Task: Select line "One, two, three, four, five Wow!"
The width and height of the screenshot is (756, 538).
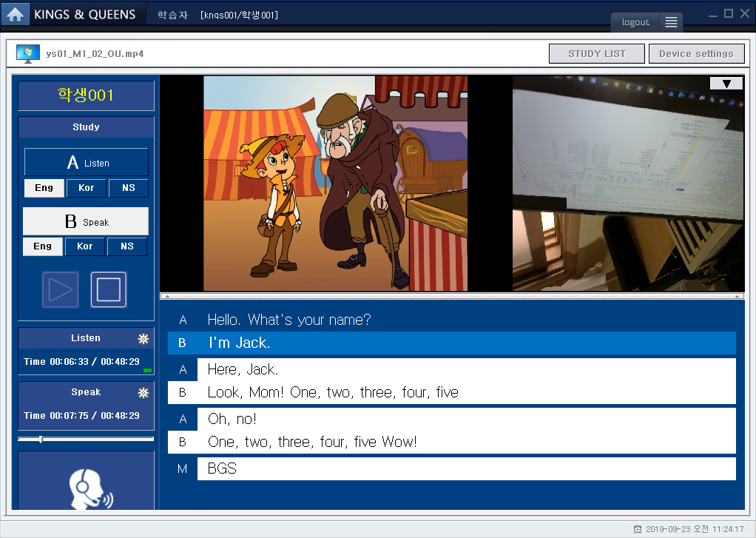Action: coord(452,442)
